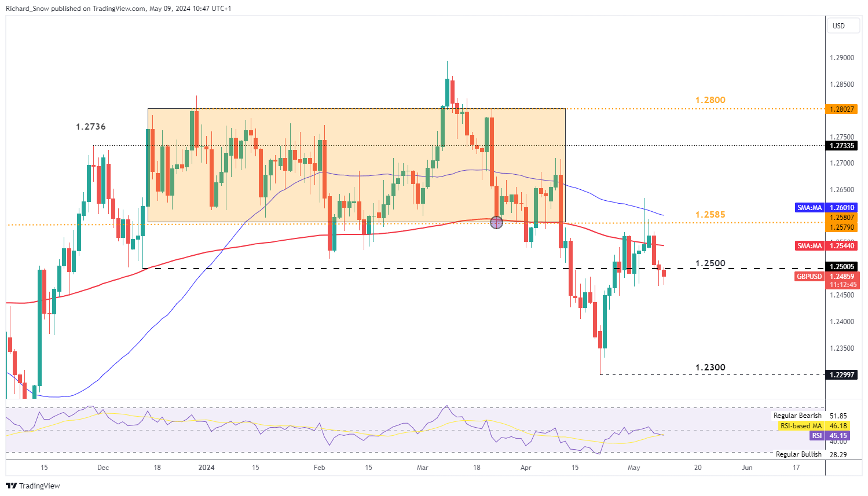Click the 1.25005 black price label
868x496 pixels.
(842, 267)
